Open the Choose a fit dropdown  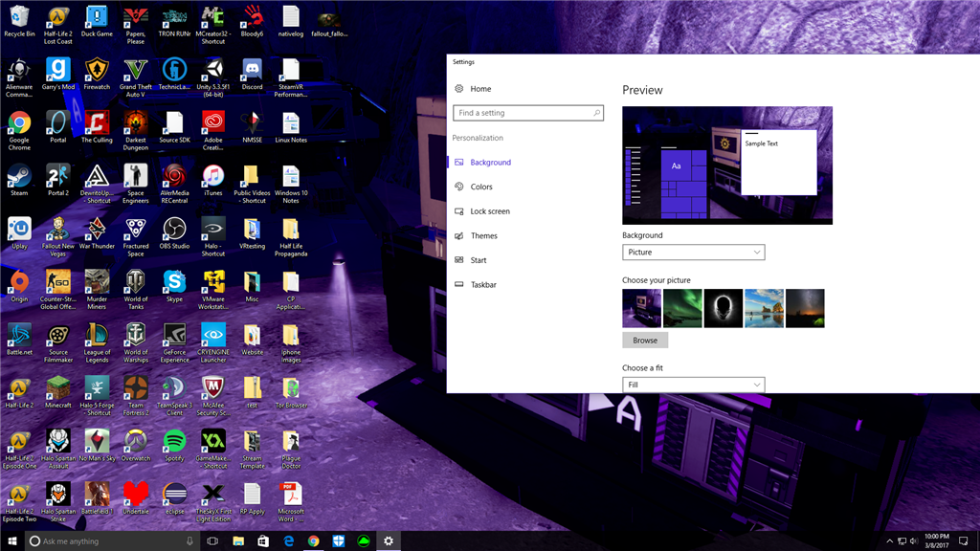pos(693,385)
